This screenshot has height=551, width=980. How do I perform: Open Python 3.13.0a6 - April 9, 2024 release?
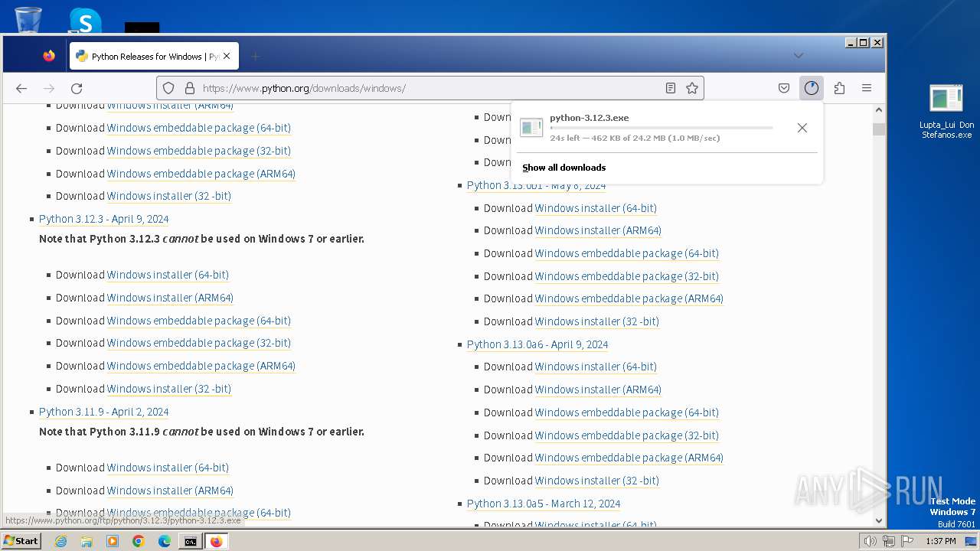click(537, 344)
